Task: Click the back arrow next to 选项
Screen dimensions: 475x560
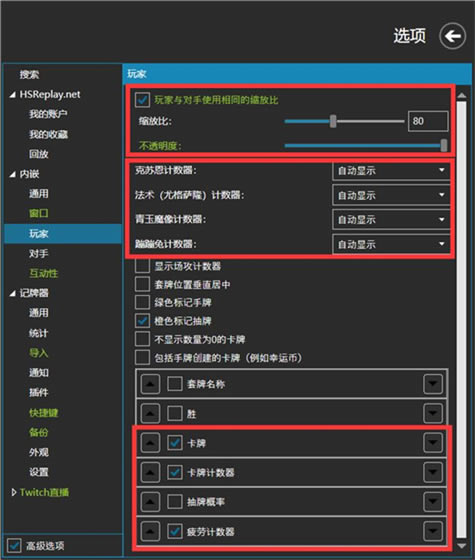Action: (452, 36)
